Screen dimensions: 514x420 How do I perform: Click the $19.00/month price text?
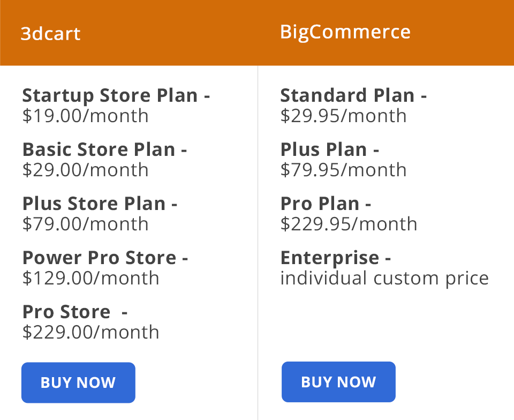click(x=85, y=116)
